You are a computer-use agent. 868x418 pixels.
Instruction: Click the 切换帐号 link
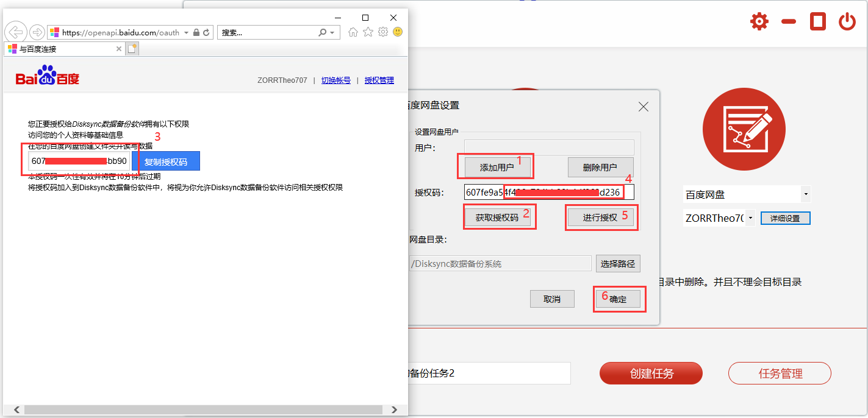click(335, 80)
